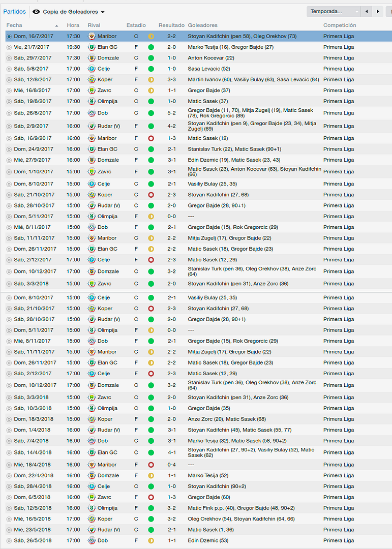Click scorers 'Edin Dzemic (53)'

[208, 540]
